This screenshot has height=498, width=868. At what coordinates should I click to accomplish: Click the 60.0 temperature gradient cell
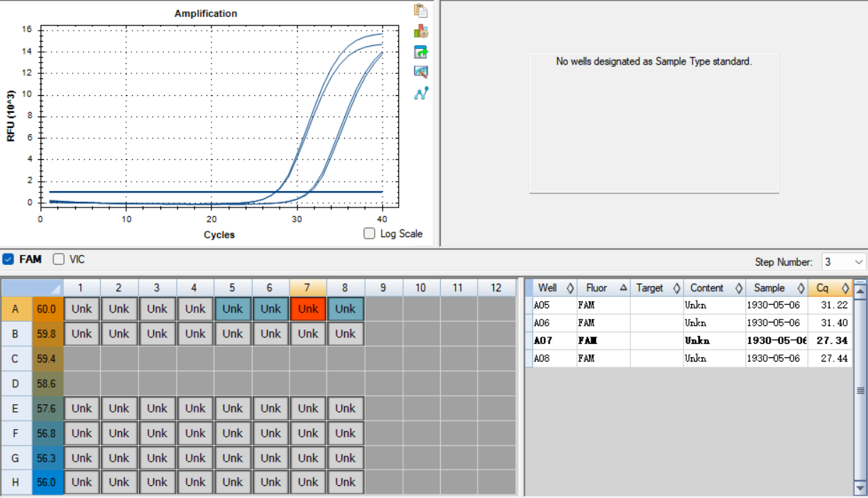(47, 309)
